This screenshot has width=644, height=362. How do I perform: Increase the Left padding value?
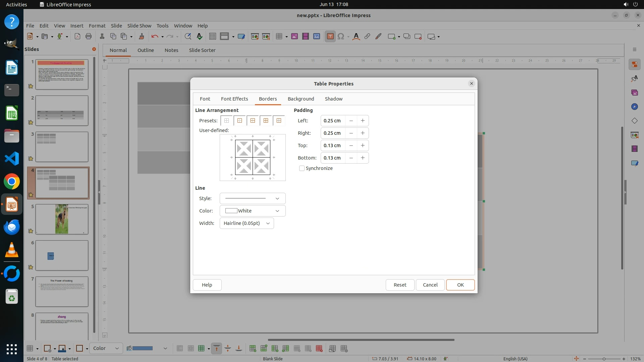[x=363, y=121]
